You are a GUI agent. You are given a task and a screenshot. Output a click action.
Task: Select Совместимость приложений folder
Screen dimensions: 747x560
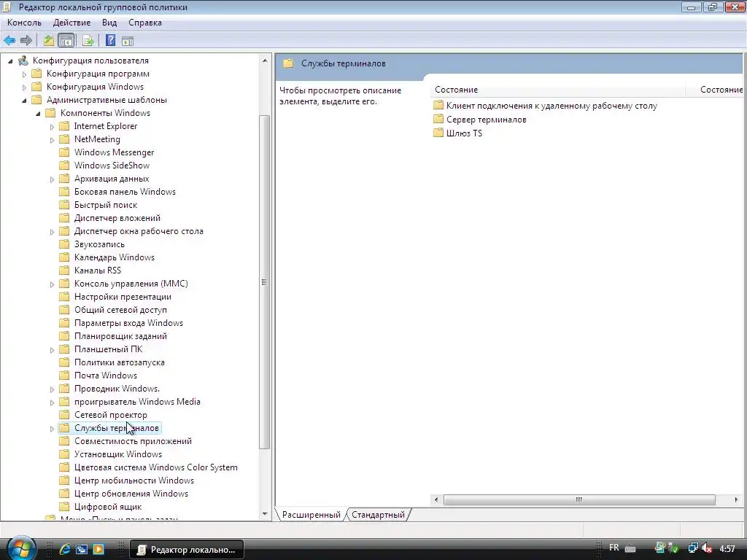click(x=133, y=441)
